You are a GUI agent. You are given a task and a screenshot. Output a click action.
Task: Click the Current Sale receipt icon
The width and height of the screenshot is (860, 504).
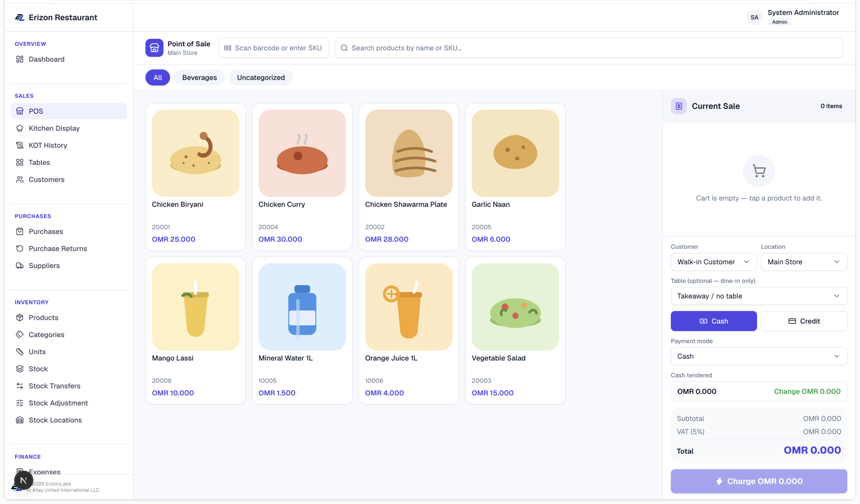click(678, 106)
